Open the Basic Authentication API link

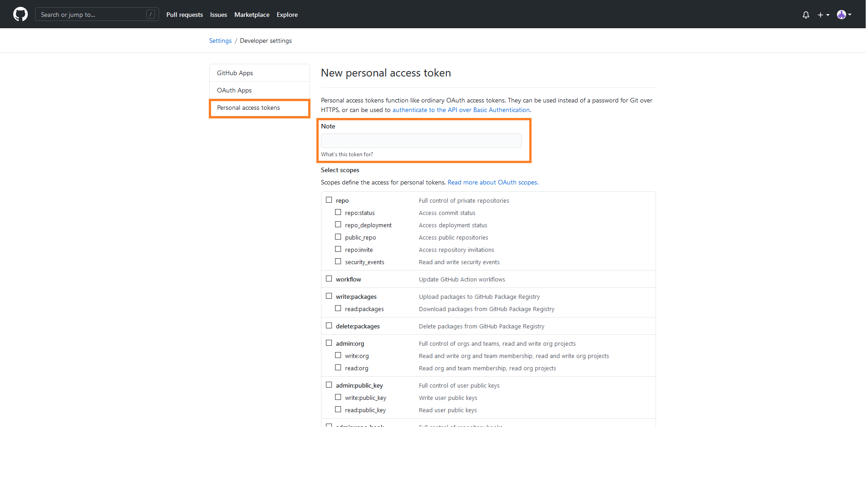click(x=460, y=110)
